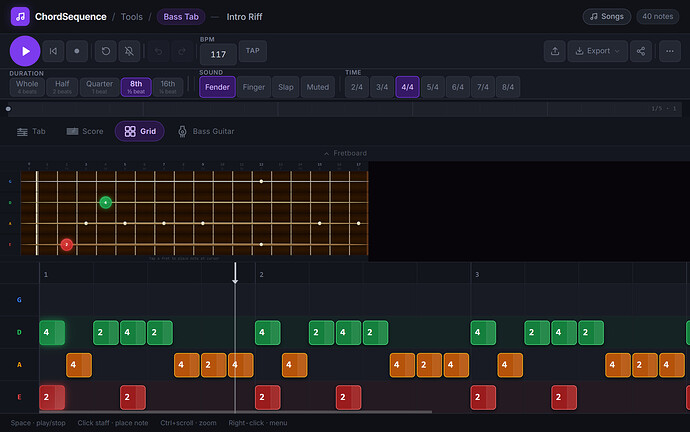Open the Export dropdown
This screenshot has height=432, width=690.
598,51
